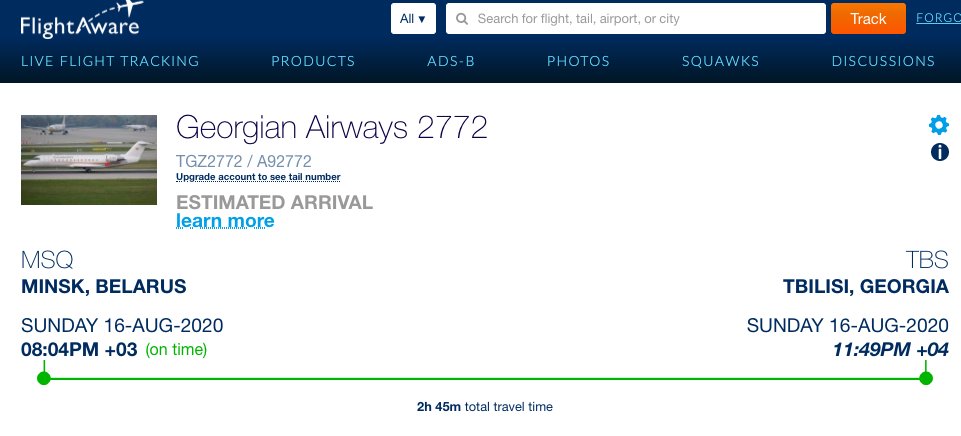Click the arrival endpoint on progress bar
The height and width of the screenshot is (436, 961).
click(x=926, y=378)
